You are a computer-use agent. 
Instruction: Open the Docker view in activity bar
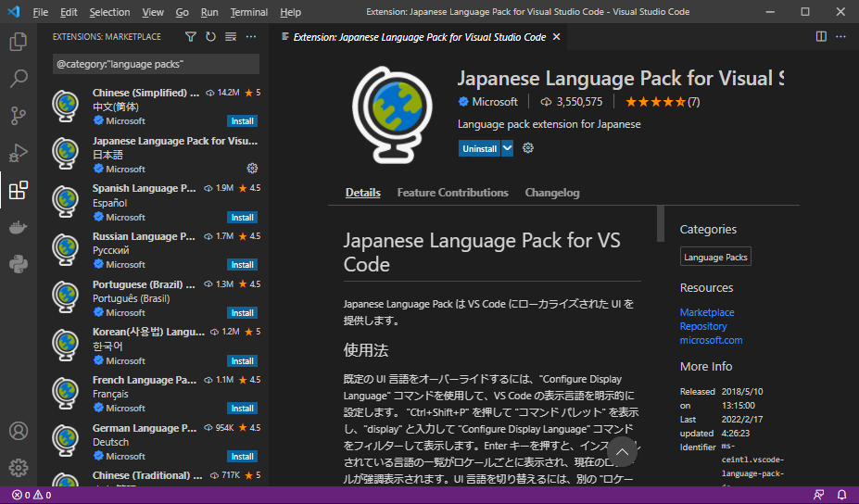[x=19, y=227]
